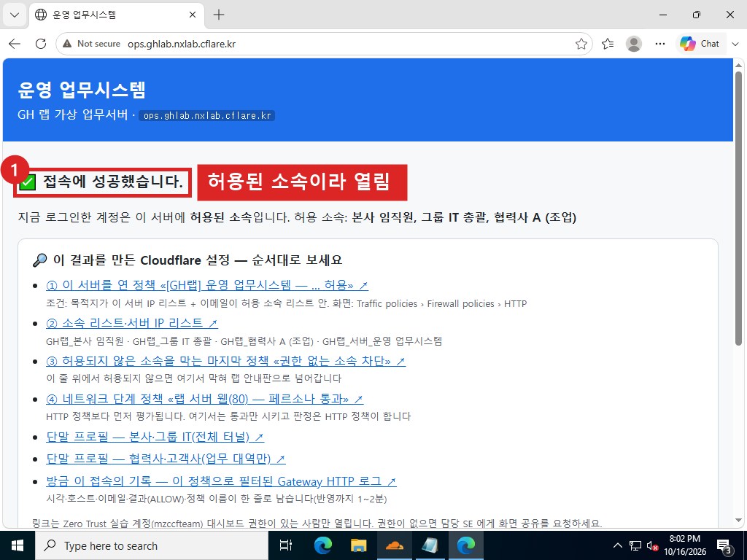Viewport: 747px width, 560px height.
Task: Open Task View
Action: pyautogui.click(x=285, y=545)
